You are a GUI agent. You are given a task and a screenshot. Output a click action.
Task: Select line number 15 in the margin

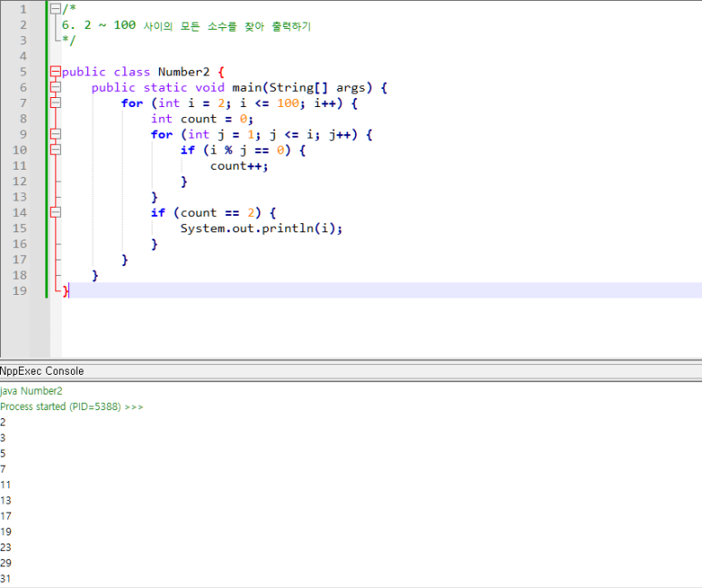pyautogui.click(x=19, y=229)
